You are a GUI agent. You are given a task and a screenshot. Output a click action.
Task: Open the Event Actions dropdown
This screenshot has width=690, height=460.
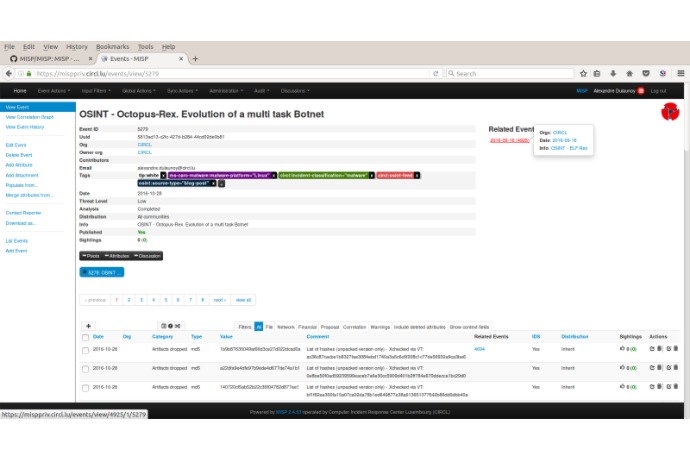click(54, 91)
